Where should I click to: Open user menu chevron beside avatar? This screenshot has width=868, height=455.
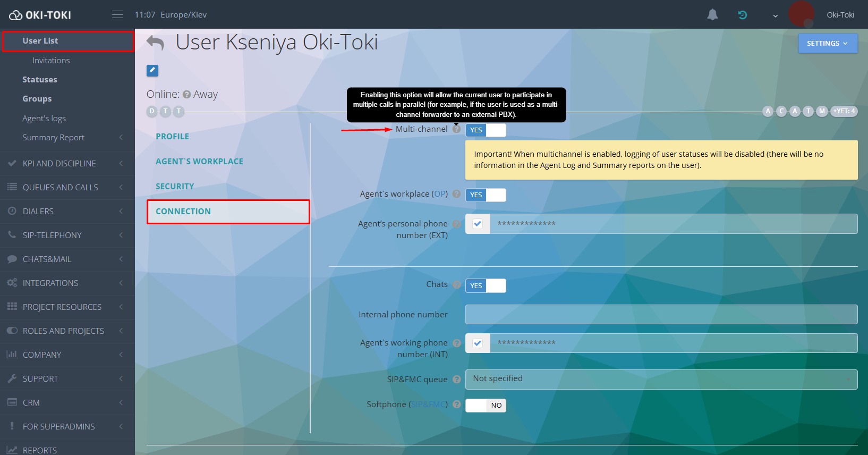[x=775, y=15]
